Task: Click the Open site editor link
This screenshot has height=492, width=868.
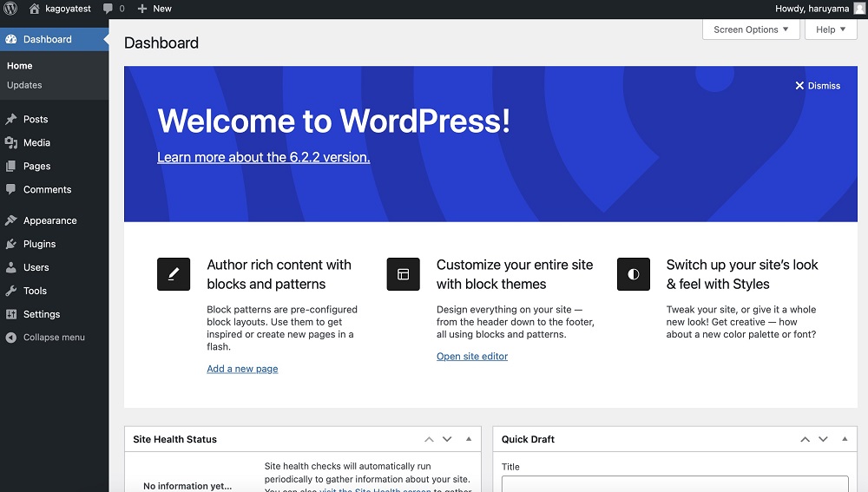Action: click(x=472, y=357)
